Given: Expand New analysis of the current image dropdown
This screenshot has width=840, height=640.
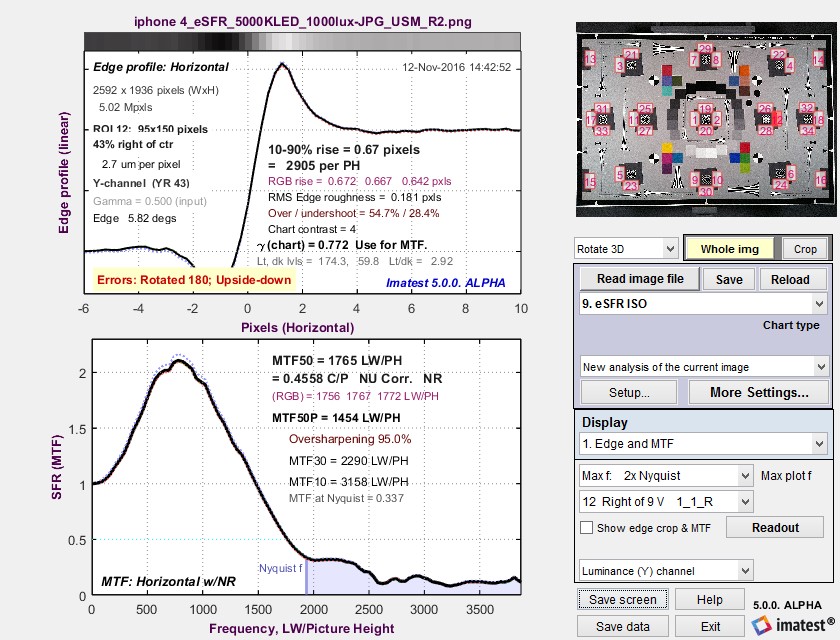Looking at the screenshot, I should click(x=704, y=367).
